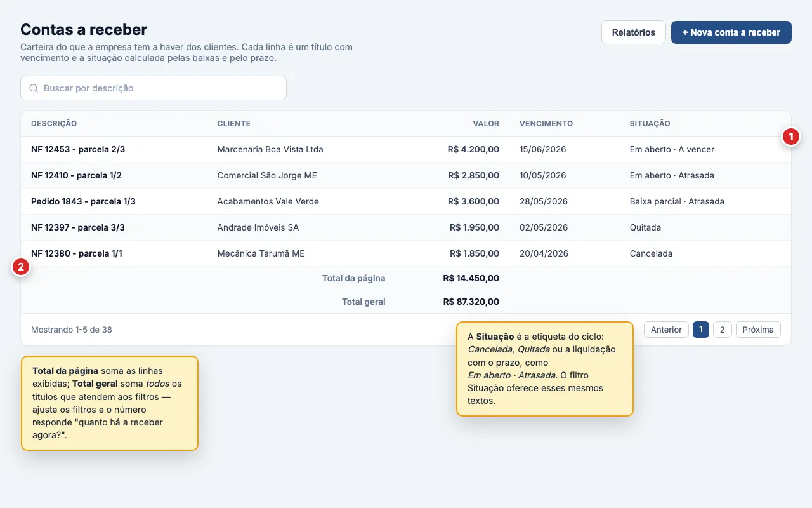The width and height of the screenshot is (812, 508).
Task: Click status Baixa parcial · Atrasada
Action: tap(677, 201)
